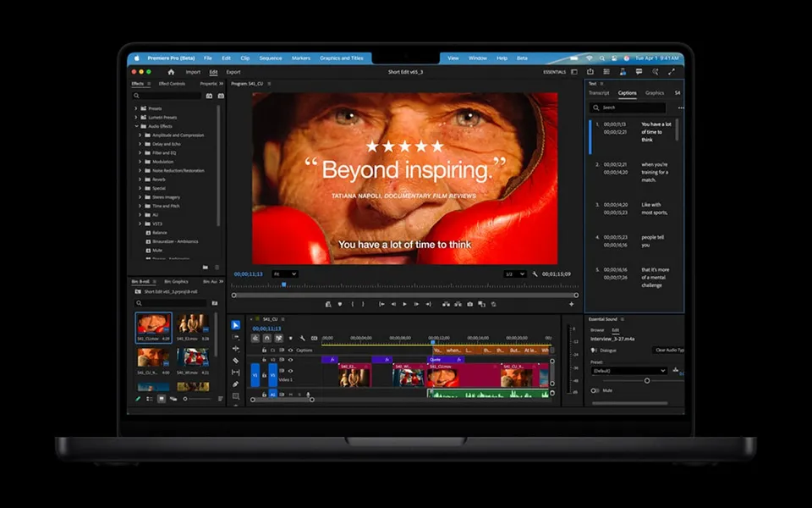
Task: Click the Home icon in header
Action: click(x=171, y=72)
